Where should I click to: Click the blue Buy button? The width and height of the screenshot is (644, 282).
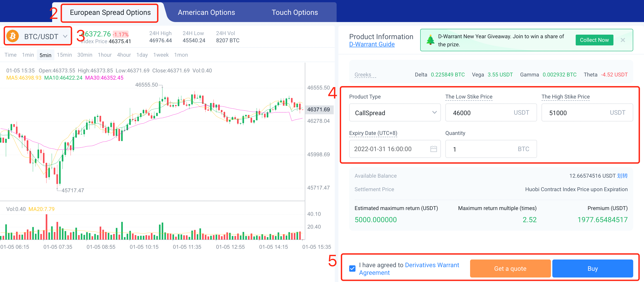tap(592, 269)
